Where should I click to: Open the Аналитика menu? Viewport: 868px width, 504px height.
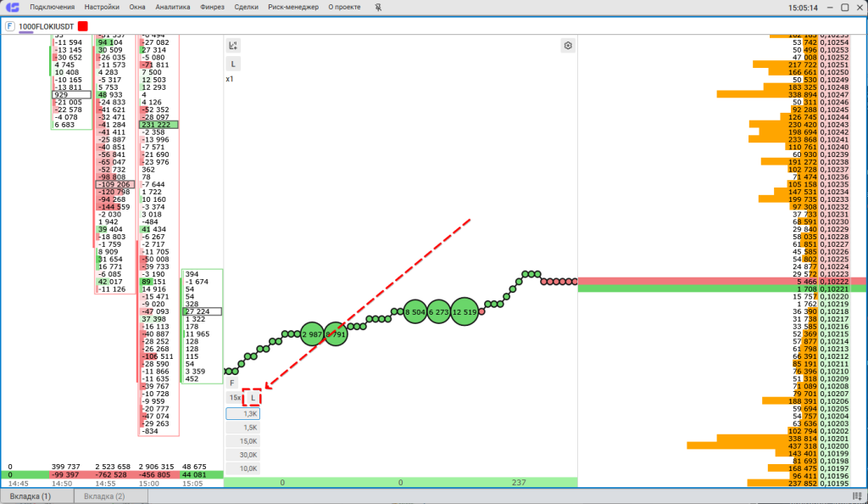click(x=173, y=7)
